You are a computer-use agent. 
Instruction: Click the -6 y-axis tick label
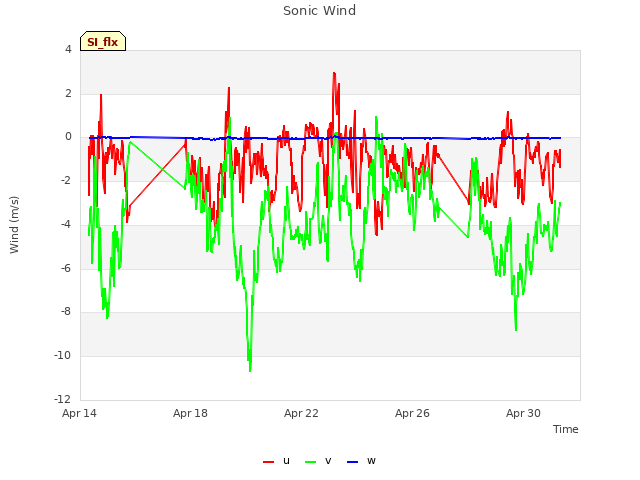click(x=66, y=268)
